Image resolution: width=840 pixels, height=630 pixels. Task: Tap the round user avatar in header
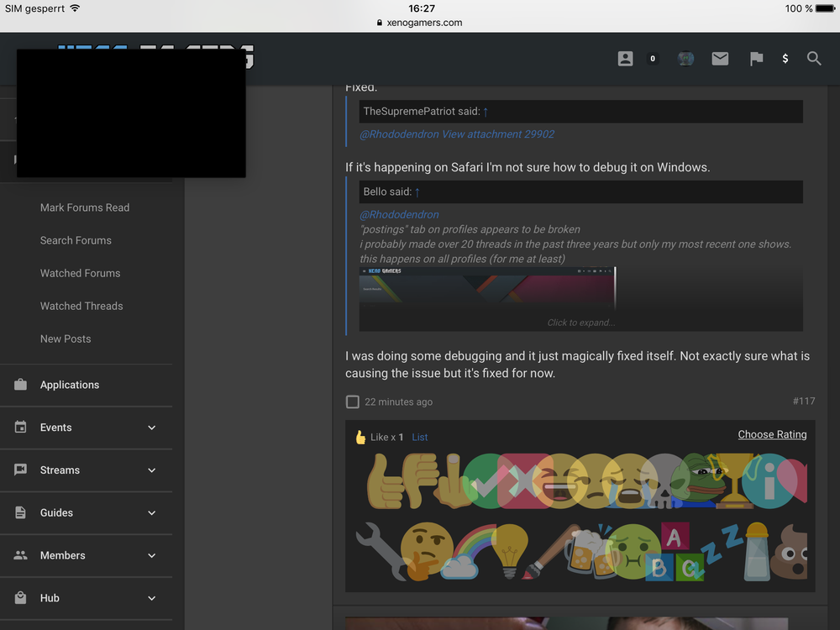pyautogui.click(x=685, y=59)
